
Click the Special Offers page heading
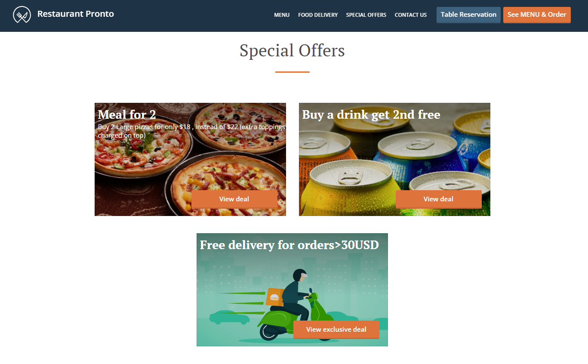(292, 51)
